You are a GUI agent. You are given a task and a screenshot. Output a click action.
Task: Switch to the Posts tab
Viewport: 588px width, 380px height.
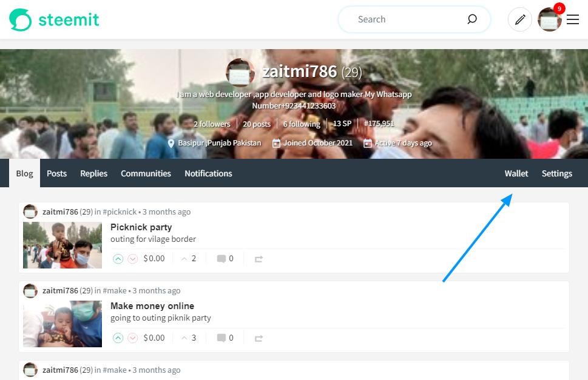tap(56, 173)
